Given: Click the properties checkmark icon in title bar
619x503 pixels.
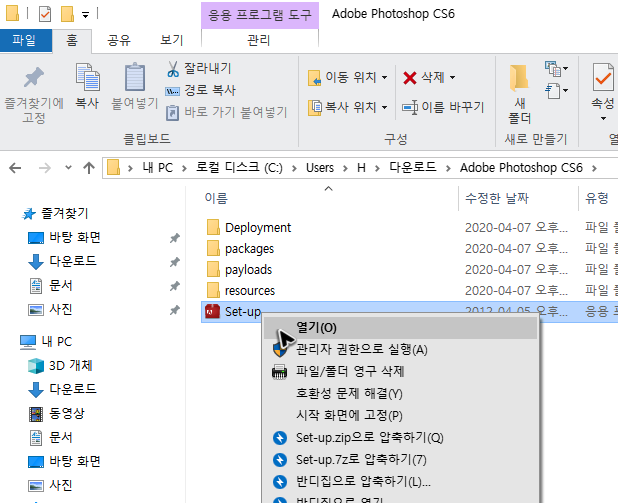Looking at the screenshot, I should (45, 15).
